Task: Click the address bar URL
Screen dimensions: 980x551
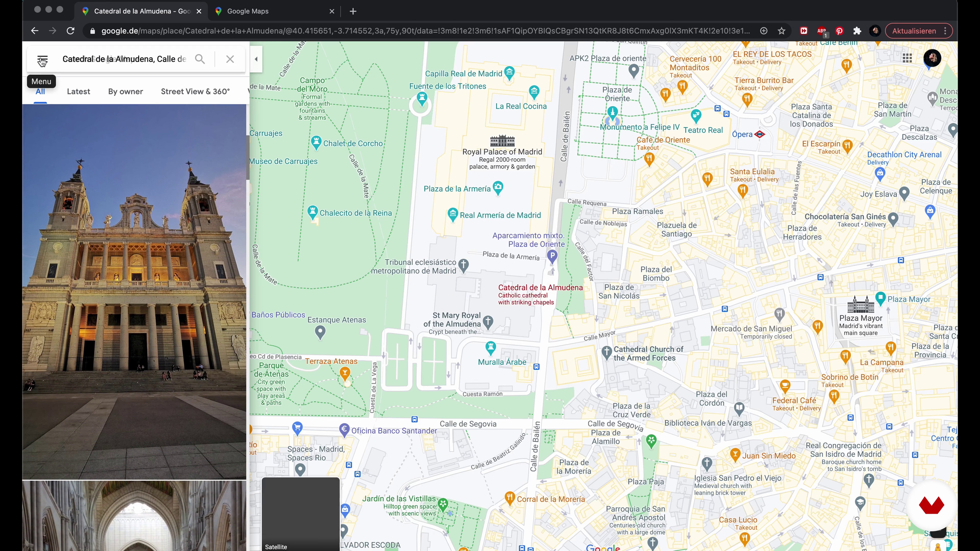Action: [425, 31]
